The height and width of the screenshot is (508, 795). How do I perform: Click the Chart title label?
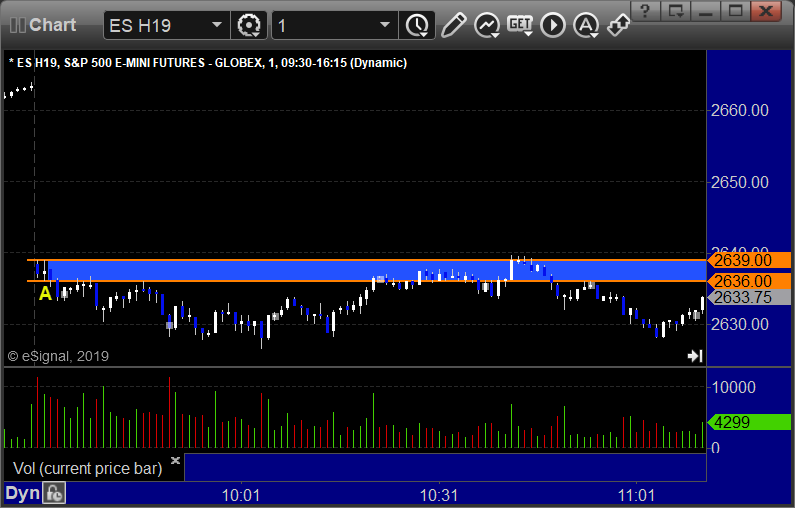[x=52, y=24]
